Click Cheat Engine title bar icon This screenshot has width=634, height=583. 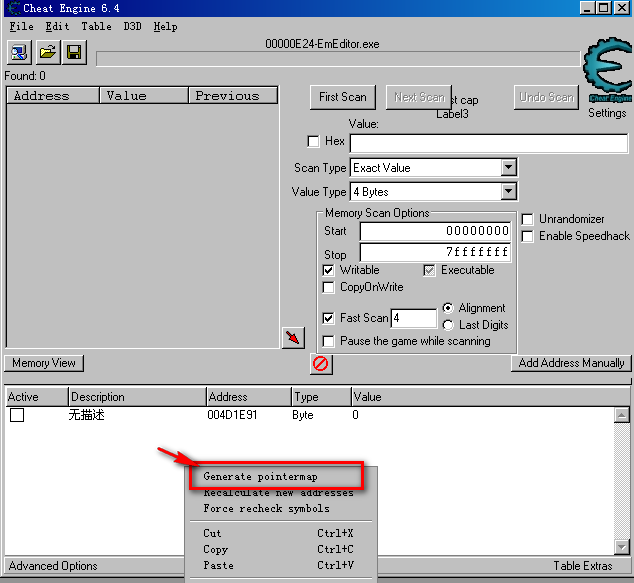pyautogui.click(x=13, y=8)
